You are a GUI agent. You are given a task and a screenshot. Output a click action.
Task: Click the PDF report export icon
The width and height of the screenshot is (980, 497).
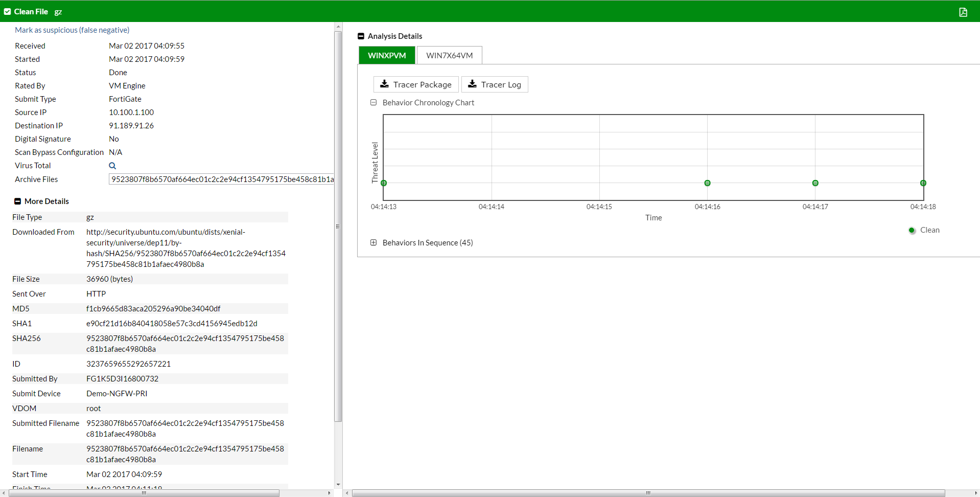click(963, 12)
